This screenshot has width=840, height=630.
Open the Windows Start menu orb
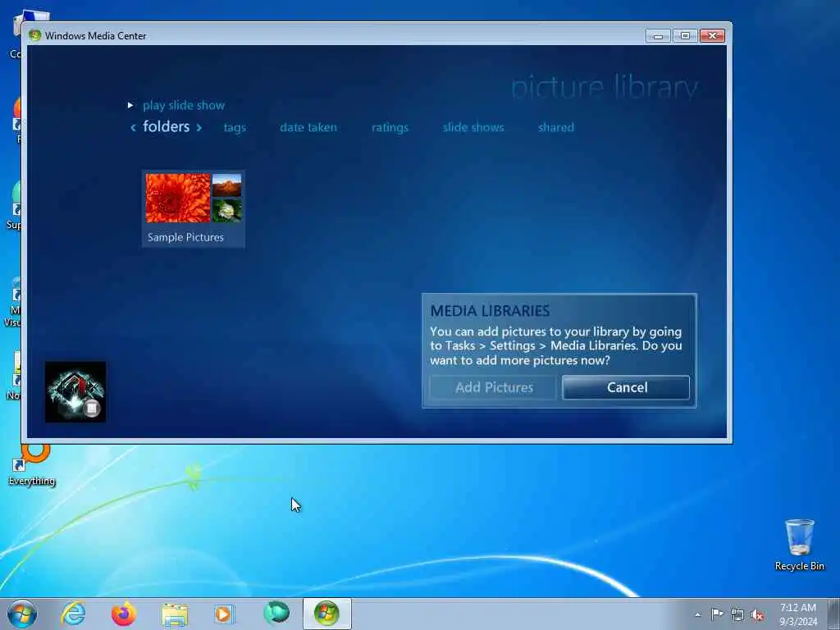[22, 614]
